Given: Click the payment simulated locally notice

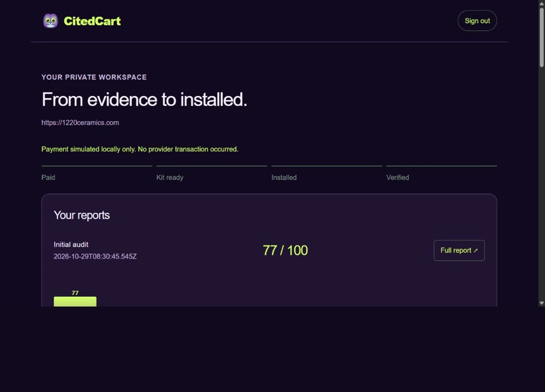Looking at the screenshot, I should pos(140,149).
